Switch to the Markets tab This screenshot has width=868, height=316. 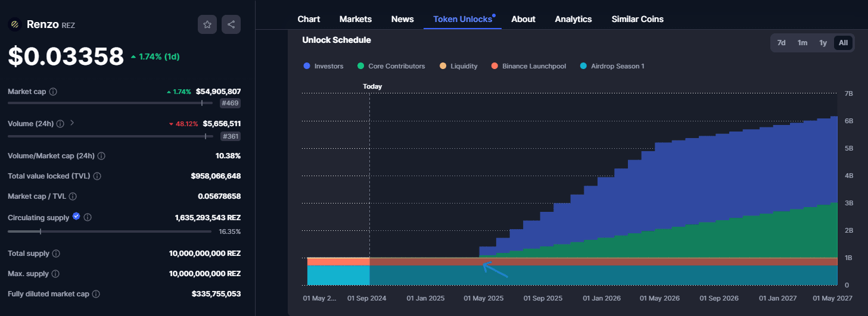(355, 19)
